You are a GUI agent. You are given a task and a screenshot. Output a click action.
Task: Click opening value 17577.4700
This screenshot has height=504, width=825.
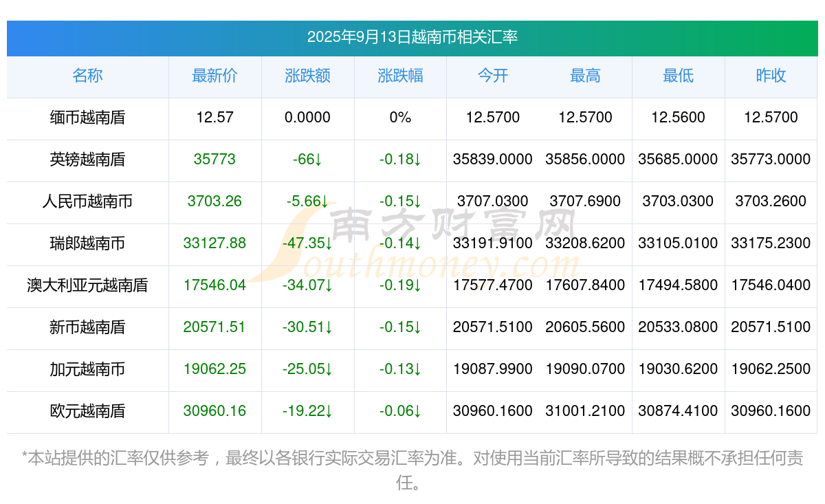coord(493,285)
